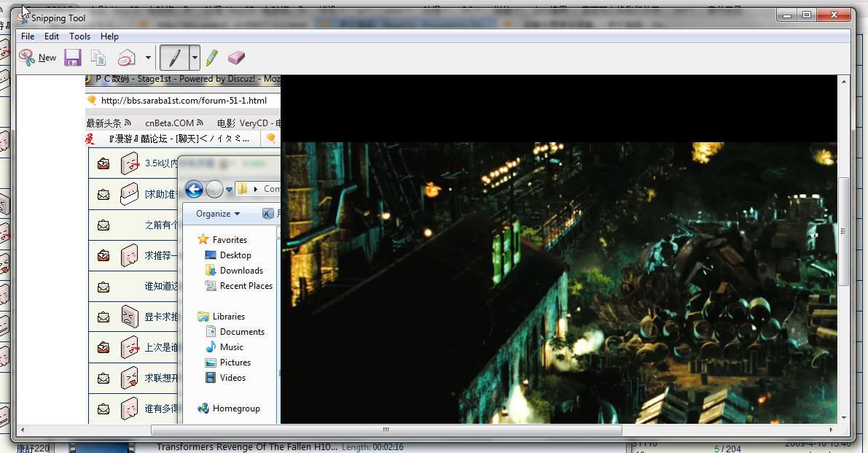This screenshot has width=868, height=453.
Task: Click the 最新头条 bookmark in the snip
Action: [x=109, y=123]
